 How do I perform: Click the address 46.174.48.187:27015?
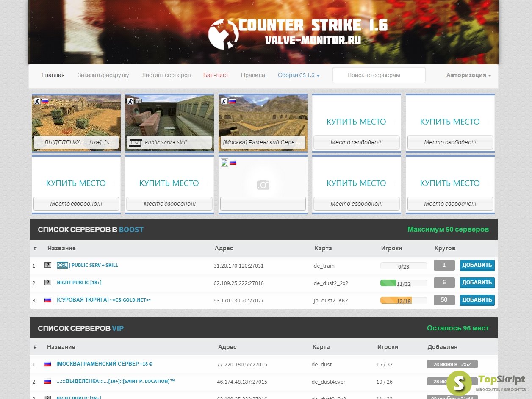[x=242, y=382]
